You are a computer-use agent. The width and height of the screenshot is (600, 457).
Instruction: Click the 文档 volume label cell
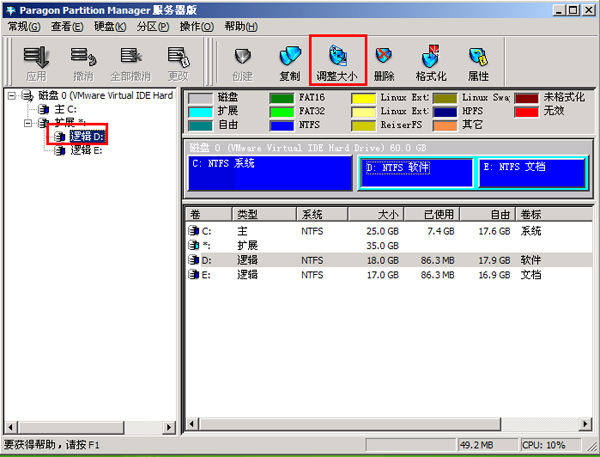coord(531,275)
